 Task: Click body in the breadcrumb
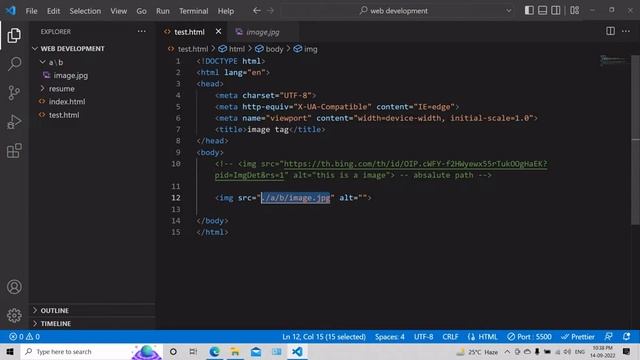(274, 49)
